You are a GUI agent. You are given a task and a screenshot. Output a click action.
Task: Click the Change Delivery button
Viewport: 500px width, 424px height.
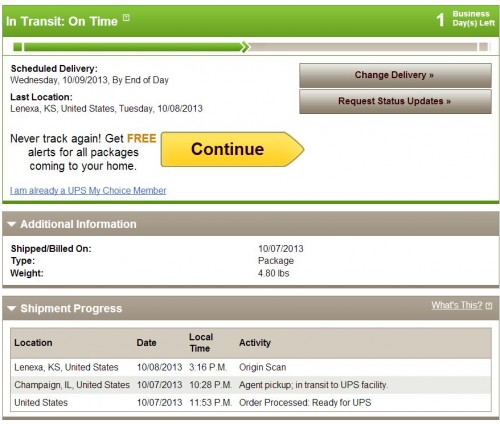point(395,75)
